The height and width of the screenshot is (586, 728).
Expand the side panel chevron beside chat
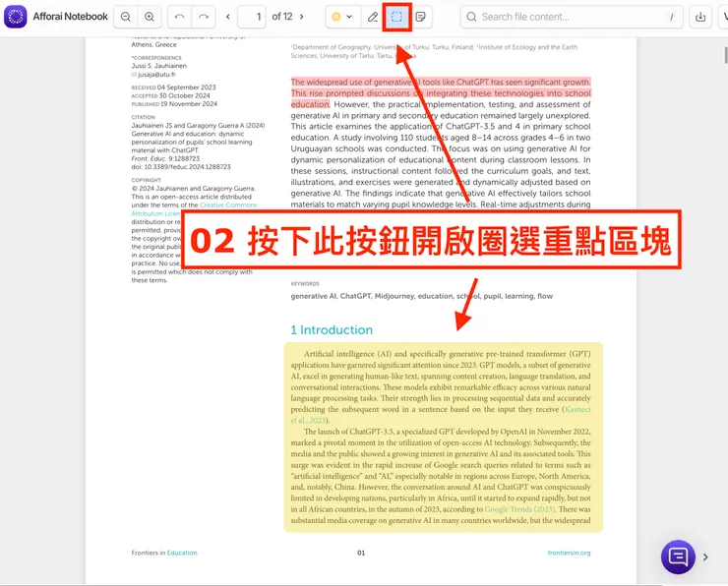coord(705,557)
